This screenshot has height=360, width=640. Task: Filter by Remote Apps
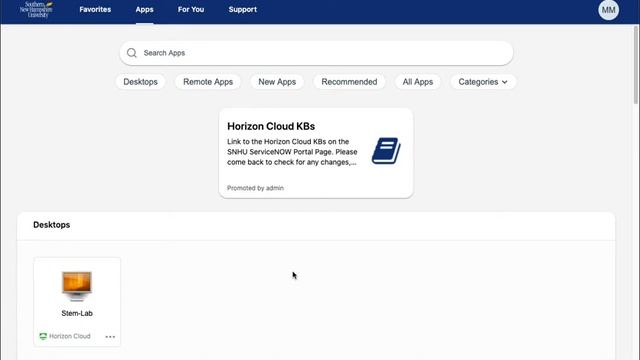tap(208, 82)
